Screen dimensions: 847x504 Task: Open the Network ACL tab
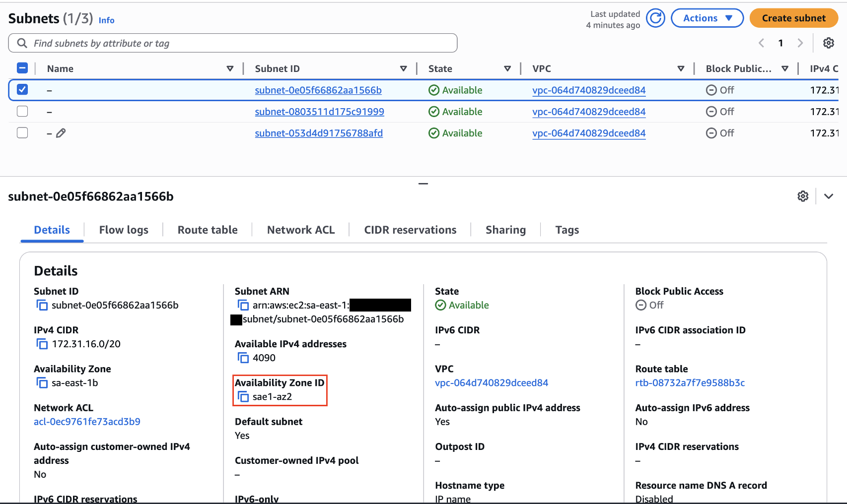pos(300,230)
